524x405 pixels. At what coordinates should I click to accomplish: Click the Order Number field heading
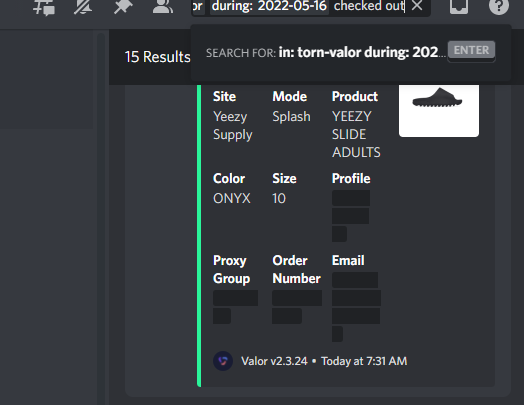click(x=296, y=269)
